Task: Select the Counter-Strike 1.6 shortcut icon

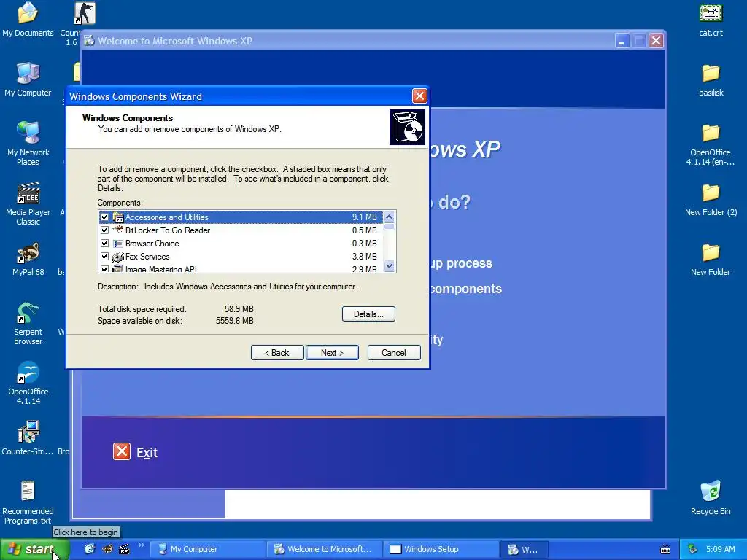Action: coord(84,13)
